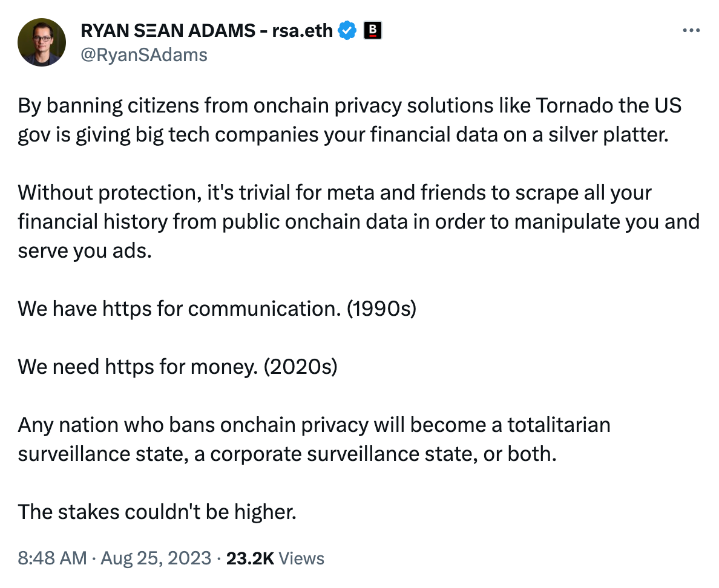Click the blue verified checkmark badge
719x588 pixels.
[x=347, y=30]
